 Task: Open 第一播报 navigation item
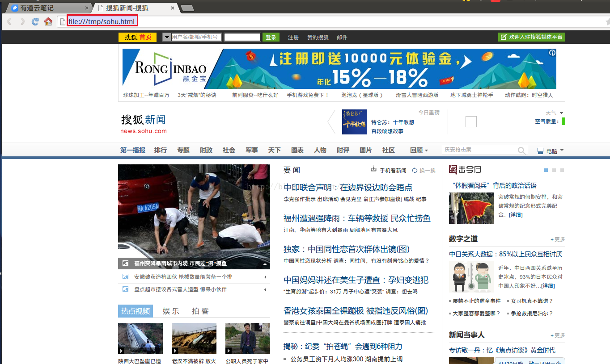pyautogui.click(x=133, y=150)
